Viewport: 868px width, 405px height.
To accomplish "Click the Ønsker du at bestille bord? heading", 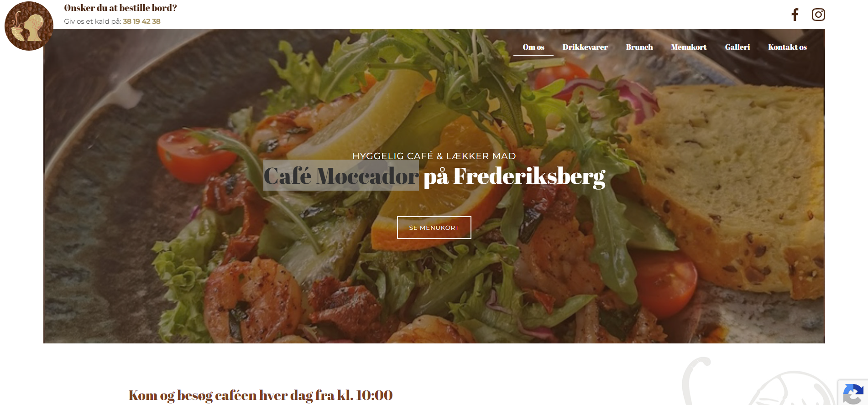I will [x=120, y=8].
